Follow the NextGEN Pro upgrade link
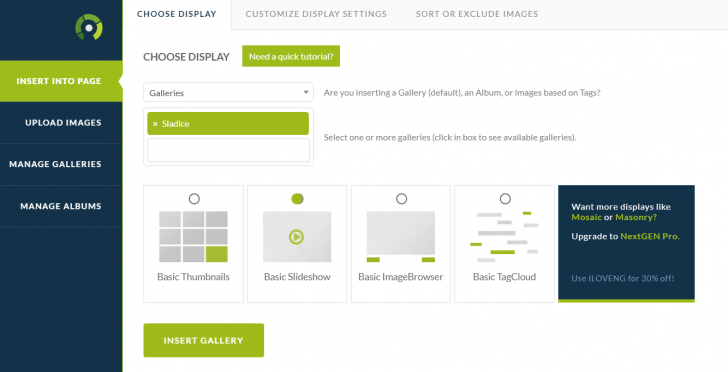 [x=650, y=236]
